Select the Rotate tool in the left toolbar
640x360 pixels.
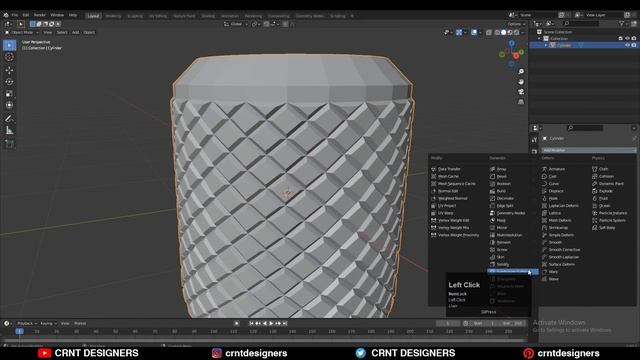click(x=9, y=82)
